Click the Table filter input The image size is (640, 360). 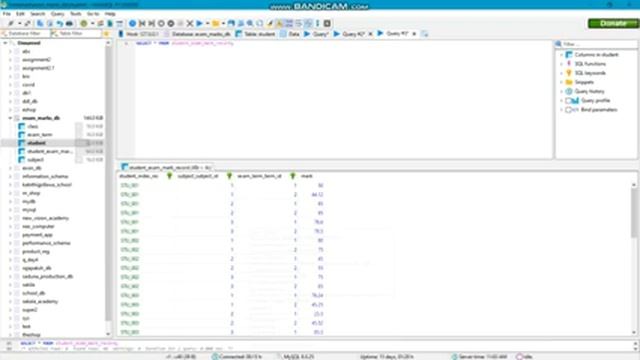tap(76, 34)
